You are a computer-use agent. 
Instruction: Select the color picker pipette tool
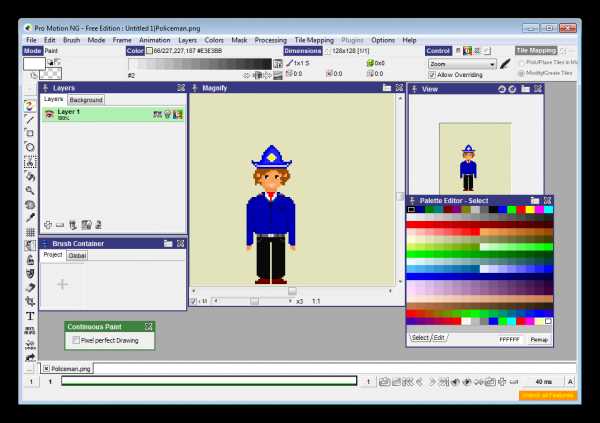pos(30,217)
